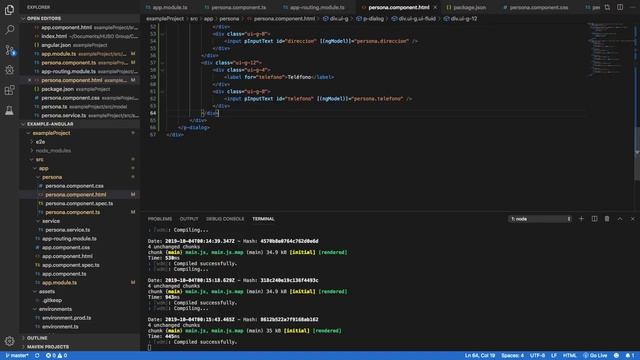Open persona.service.ts in file tree
Screen dimensions: 640x360
pos(67,230)
